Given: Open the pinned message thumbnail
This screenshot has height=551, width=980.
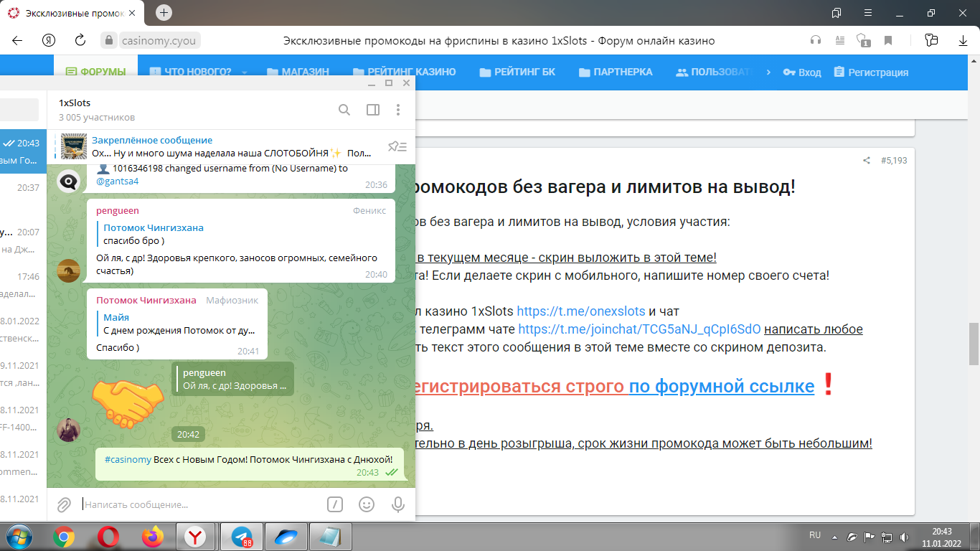Looking at the screenshot, I should [74, 146].
